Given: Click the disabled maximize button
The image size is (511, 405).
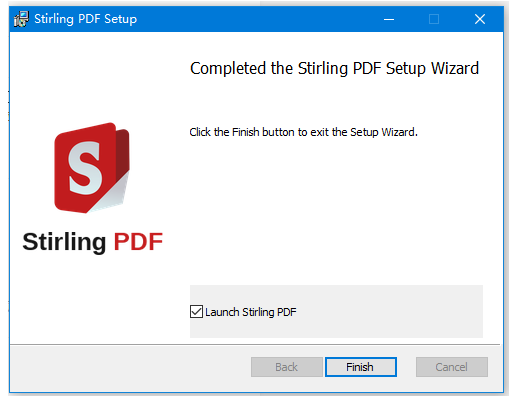Looking at the screenshot, I should click(x=434, y=19).
